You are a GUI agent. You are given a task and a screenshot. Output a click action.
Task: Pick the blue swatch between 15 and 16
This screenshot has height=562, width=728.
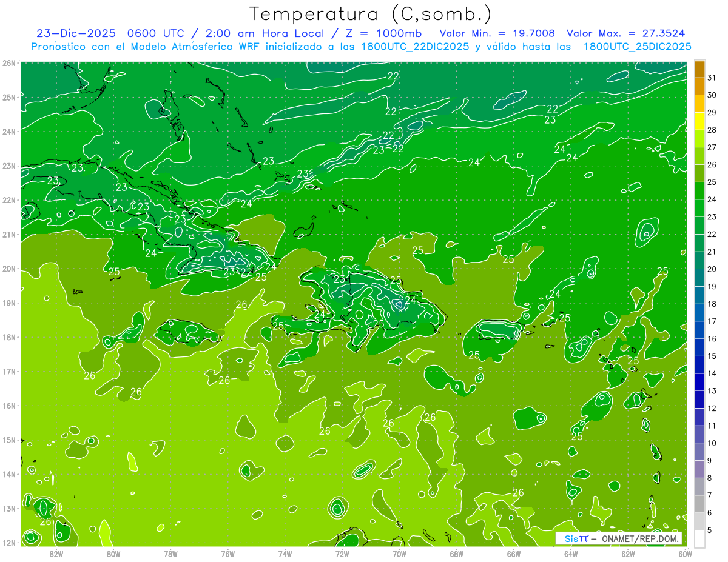[699, 347]
